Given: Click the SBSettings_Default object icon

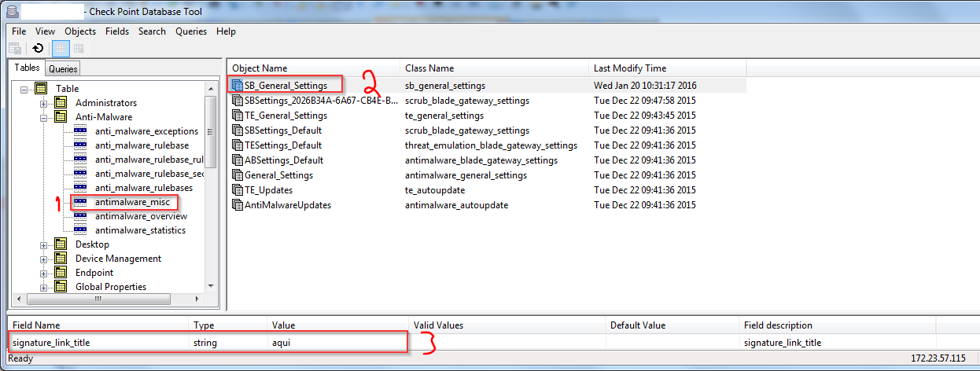Looking at the screenshot, I should coord(238,130).
